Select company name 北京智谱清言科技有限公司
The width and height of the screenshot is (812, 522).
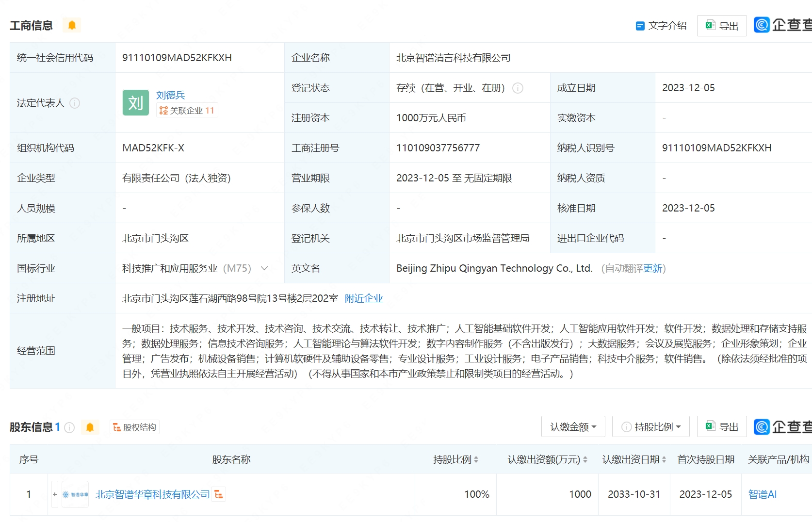point(454,58)
